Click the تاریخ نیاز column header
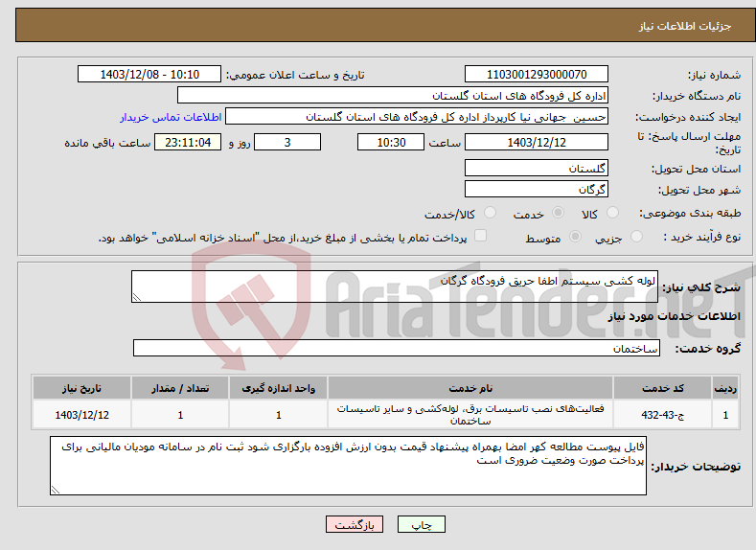The width and height of the screenshot is (756, 550). (x=82, y=388)
